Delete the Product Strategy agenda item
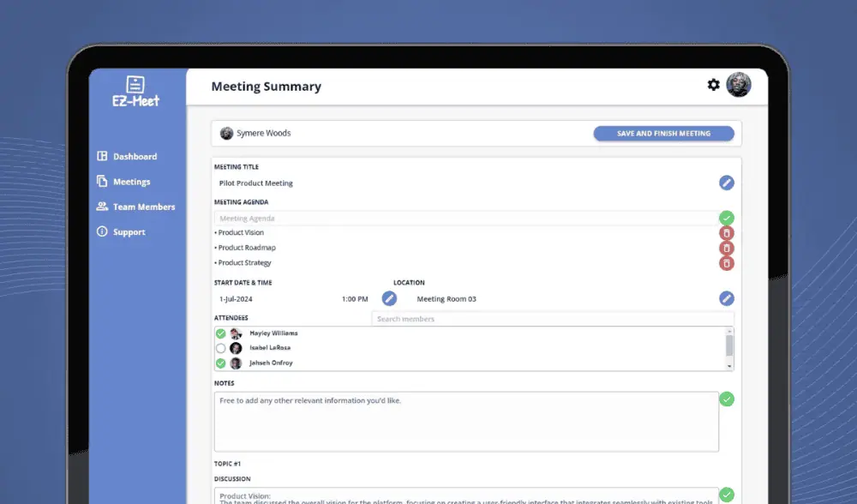 click(x=727, y=263)
